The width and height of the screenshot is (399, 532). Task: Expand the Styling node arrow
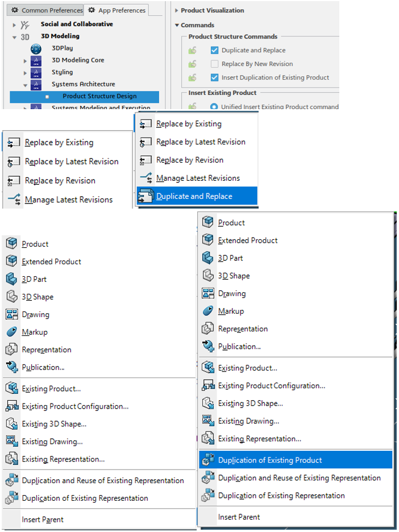tap(25, 73)
